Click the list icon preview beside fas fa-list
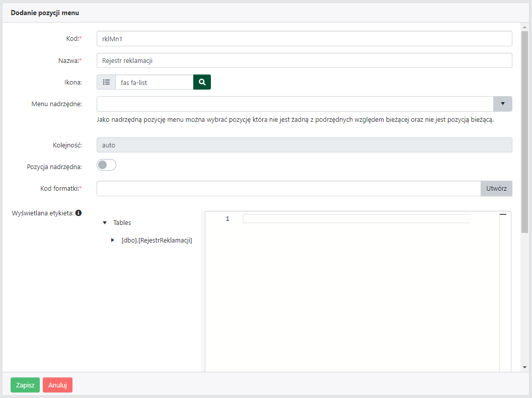The image size is (532, 398). (x=106, y=82)
